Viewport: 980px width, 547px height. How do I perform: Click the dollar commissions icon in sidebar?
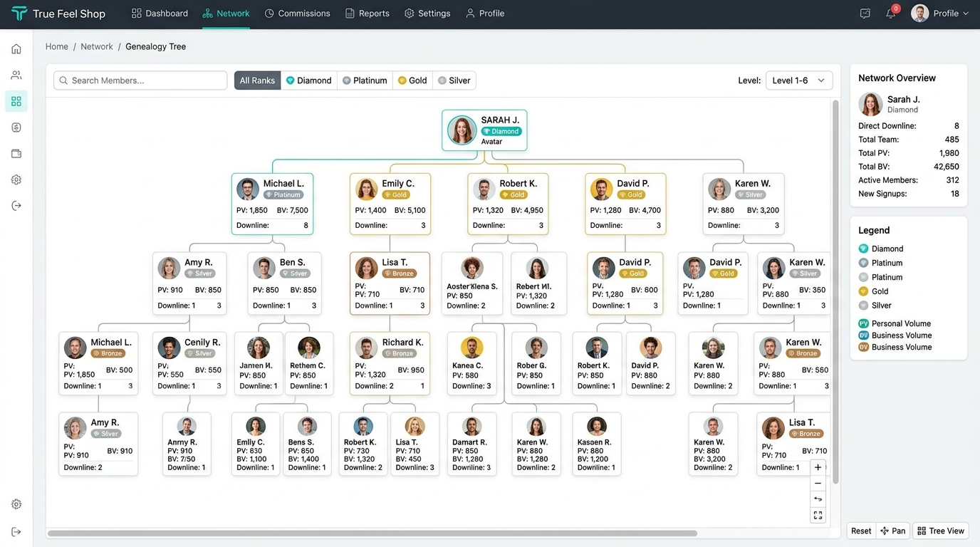(16, 127)
